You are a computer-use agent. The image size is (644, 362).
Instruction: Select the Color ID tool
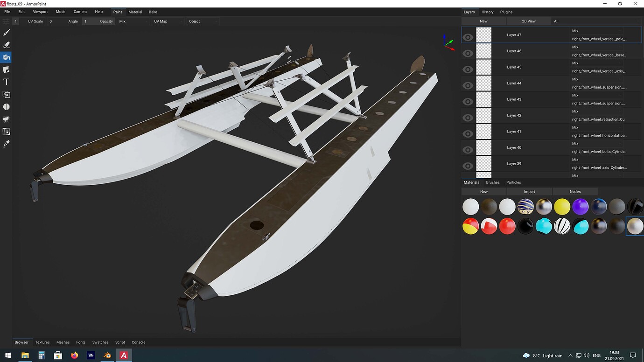point(6,132)
